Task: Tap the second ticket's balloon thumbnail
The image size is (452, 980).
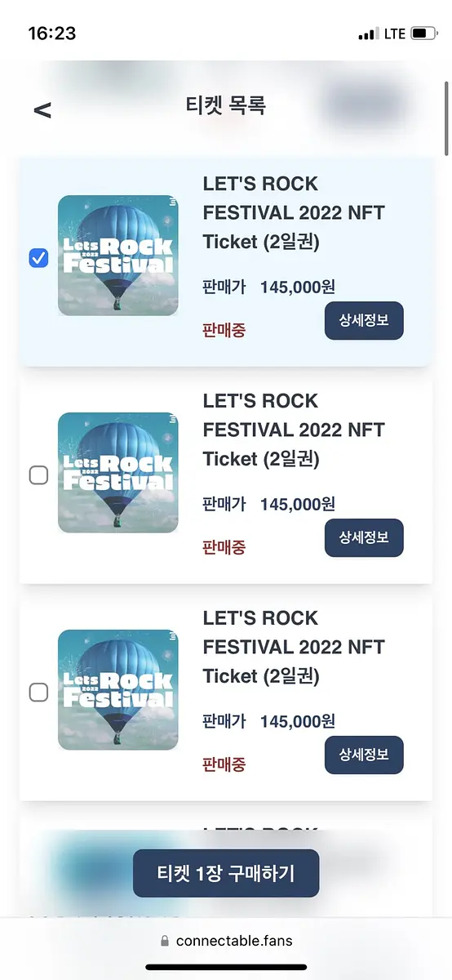Action: pos(118,473)
